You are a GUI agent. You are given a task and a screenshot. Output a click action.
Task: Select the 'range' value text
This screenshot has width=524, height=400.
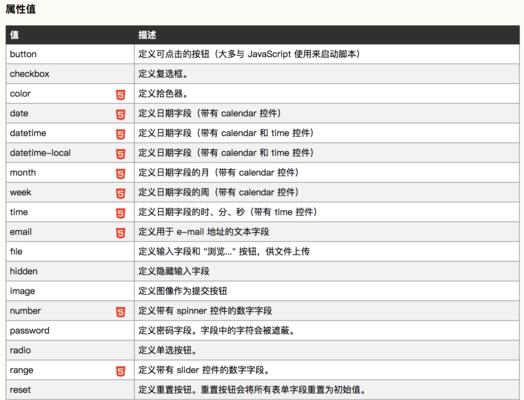click(21, 370)
